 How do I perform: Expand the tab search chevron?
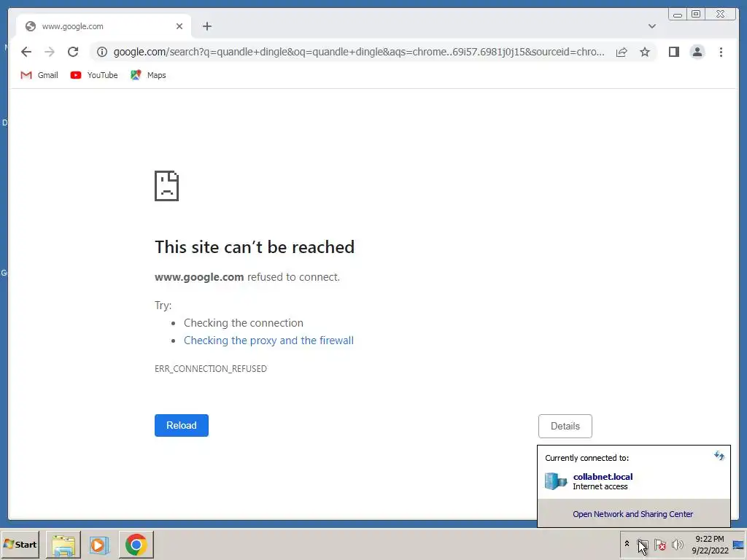(x=651, y=26)
